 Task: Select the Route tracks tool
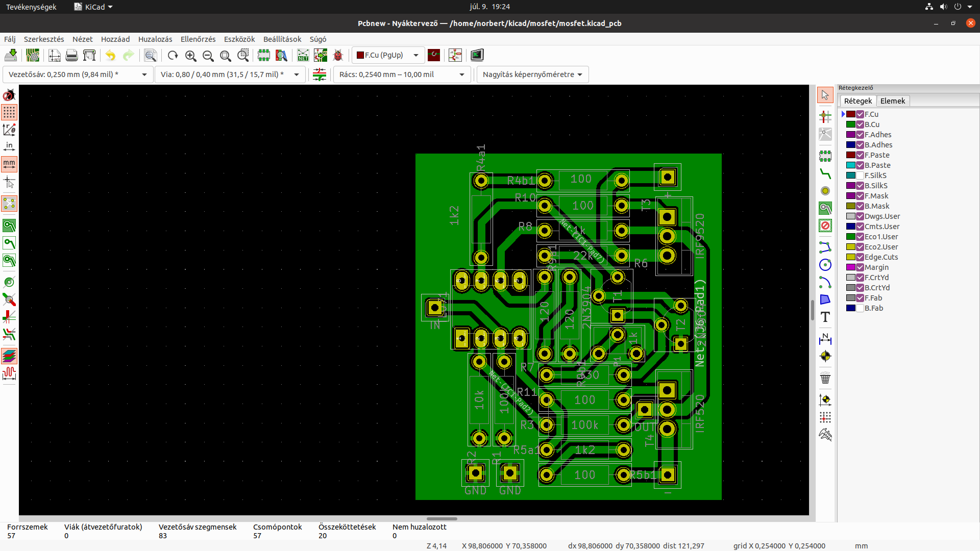tap(825, 173)
